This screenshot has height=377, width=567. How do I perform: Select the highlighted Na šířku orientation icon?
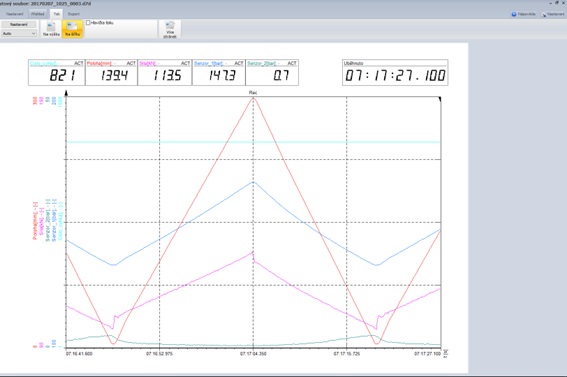pos(72,29)
